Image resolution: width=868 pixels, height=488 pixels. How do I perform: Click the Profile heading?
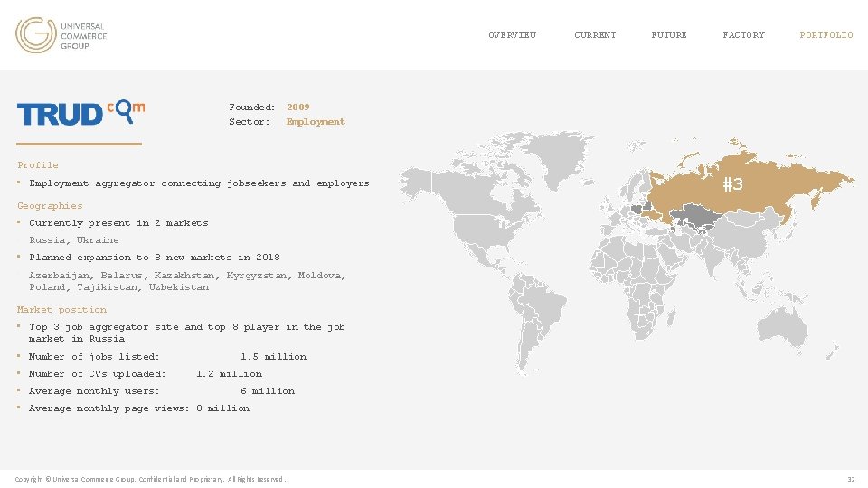[x=38, y=164]
